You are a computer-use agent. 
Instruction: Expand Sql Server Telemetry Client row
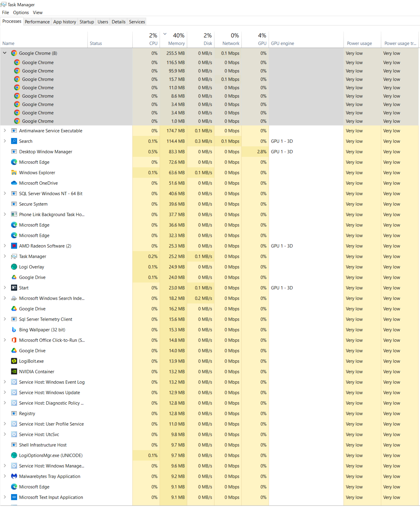[x=5, y=319]
